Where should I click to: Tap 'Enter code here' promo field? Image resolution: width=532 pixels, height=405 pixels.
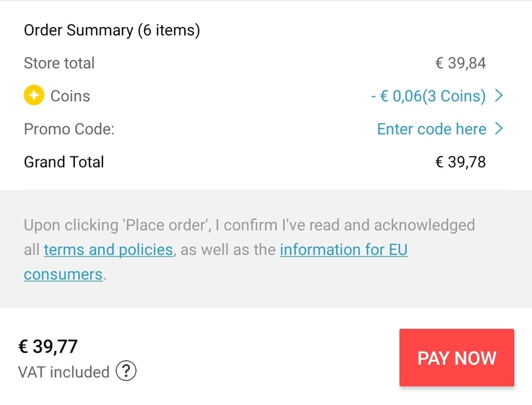[x=431, y=129]
